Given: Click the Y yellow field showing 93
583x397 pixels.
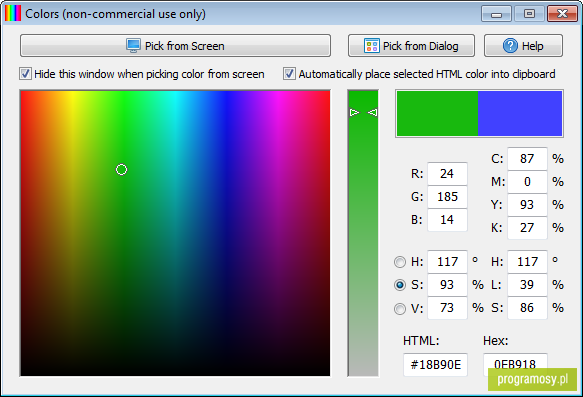Looking at the screenshot, I should click(x=527, y=205).
